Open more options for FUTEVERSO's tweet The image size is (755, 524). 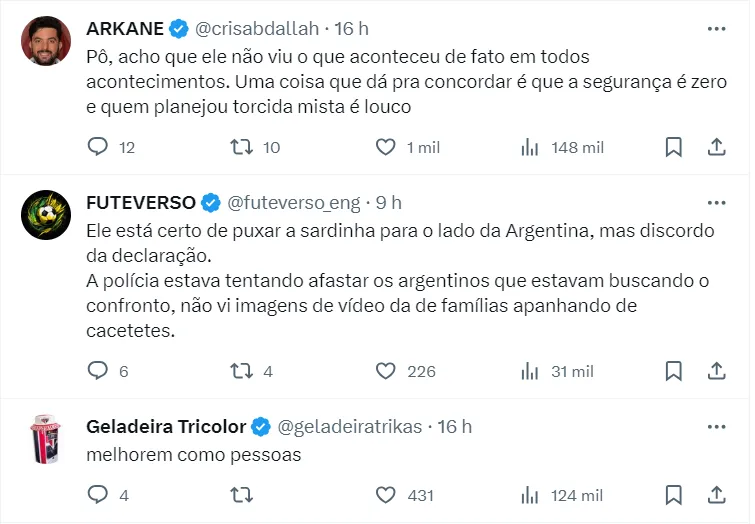click(716, 202)
